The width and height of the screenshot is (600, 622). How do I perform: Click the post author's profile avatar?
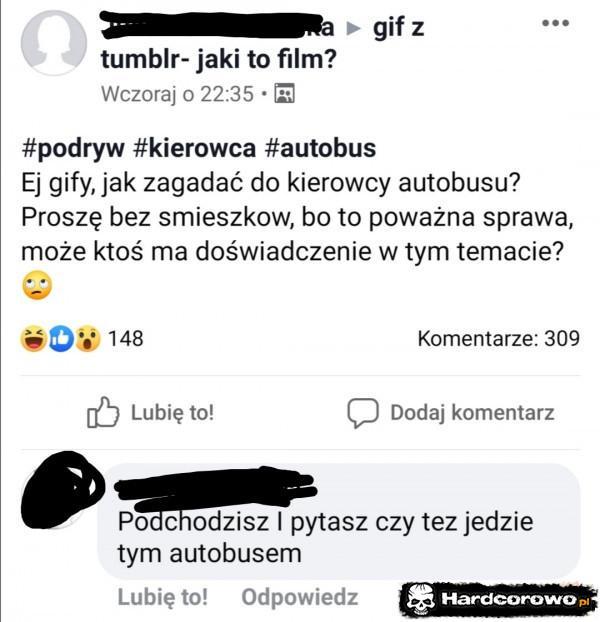tap(54, 43)
